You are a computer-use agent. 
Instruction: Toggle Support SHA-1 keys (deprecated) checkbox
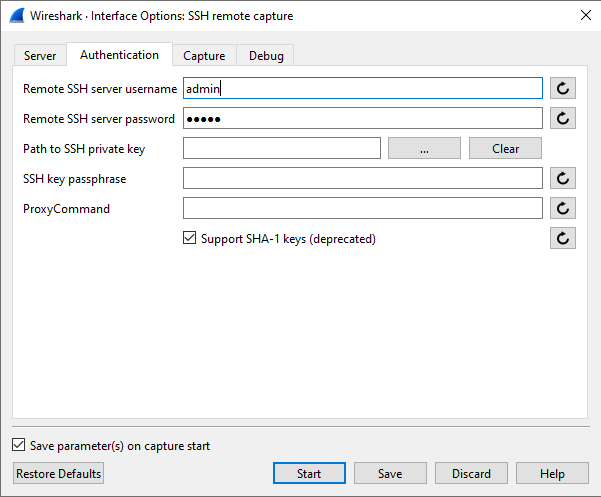[189, 238]
